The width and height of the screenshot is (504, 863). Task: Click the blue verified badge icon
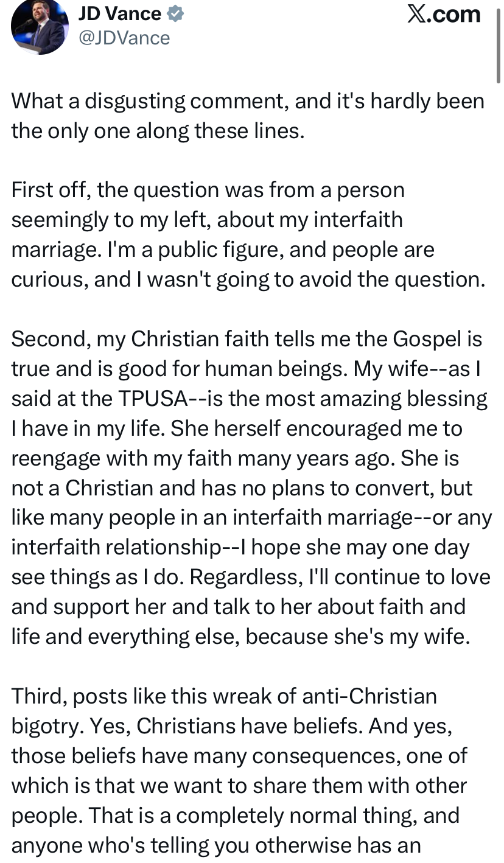tap(175, 13)
